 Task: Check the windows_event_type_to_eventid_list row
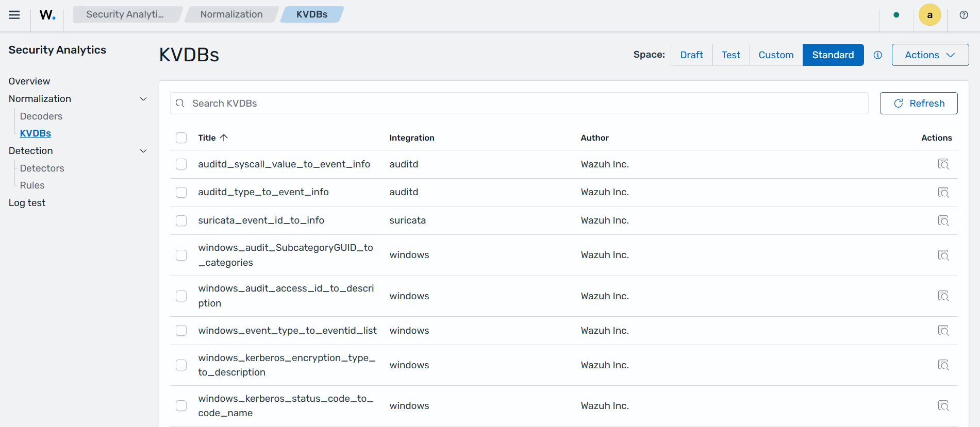pos(181,330)
